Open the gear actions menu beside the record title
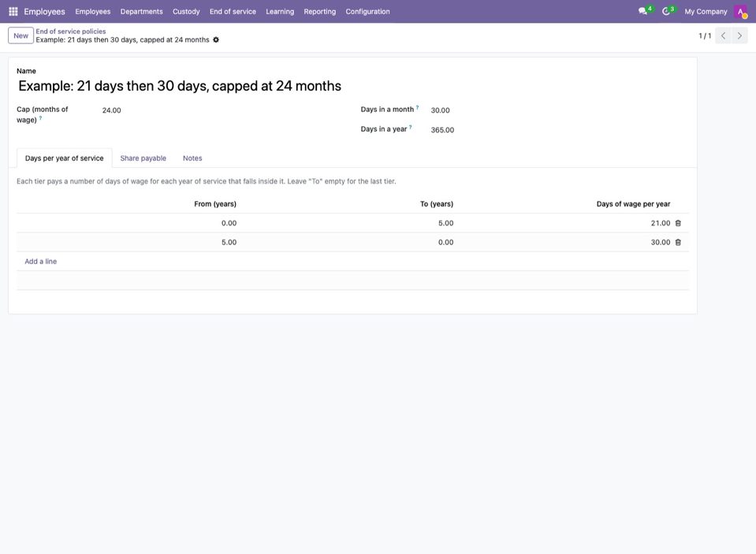The width and height of the screenshot is (756, 554). coord(216,39)
